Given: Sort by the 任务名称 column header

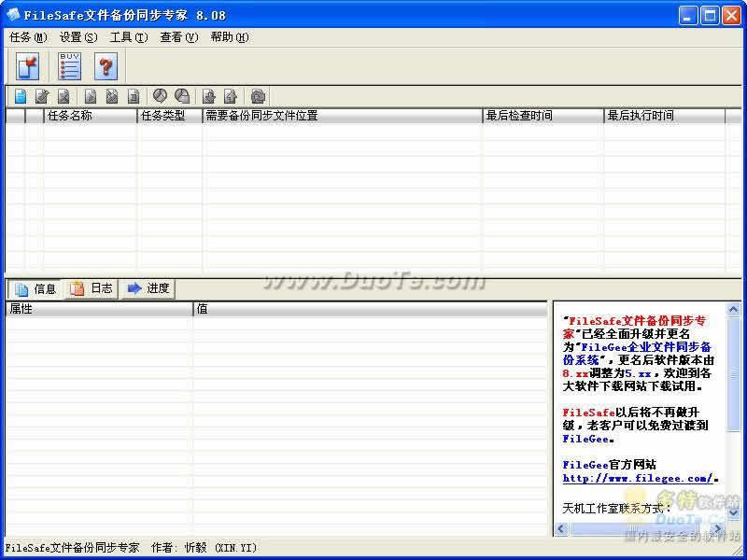Looking at the screenshot, I should tap(91, 116).
